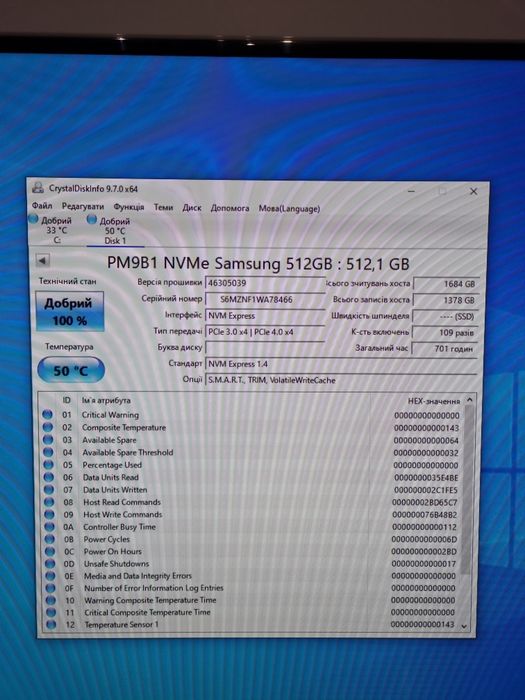
Task: Click the status dot for Available Spare Threshold
Action: pyautogui.click(x=48, y=452)
